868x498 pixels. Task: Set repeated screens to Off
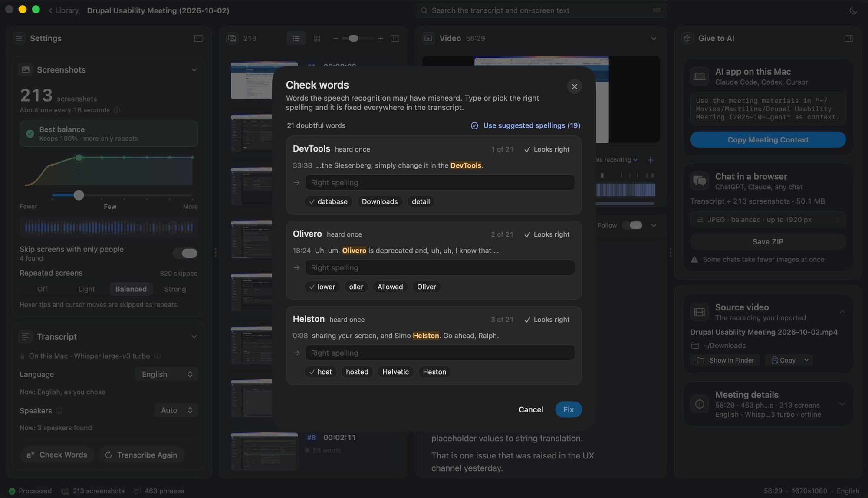click(x=42, y=289)
